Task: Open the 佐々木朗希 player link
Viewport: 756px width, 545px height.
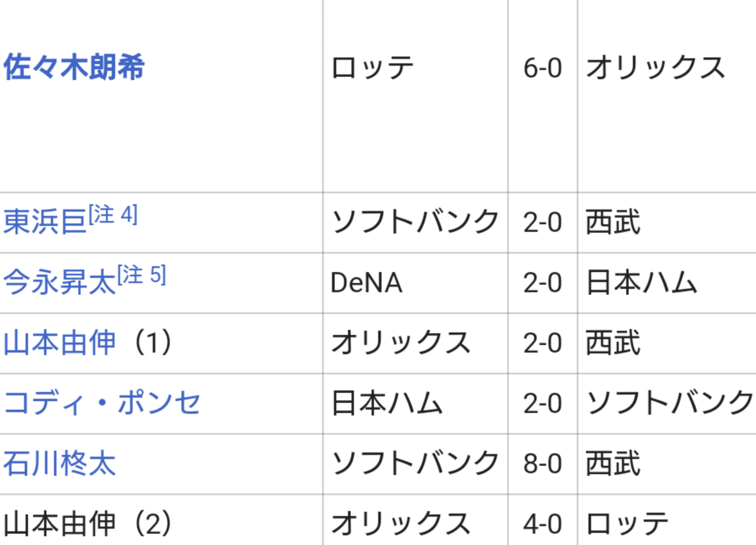Action: pyautogui.click(x=74, y=67)
